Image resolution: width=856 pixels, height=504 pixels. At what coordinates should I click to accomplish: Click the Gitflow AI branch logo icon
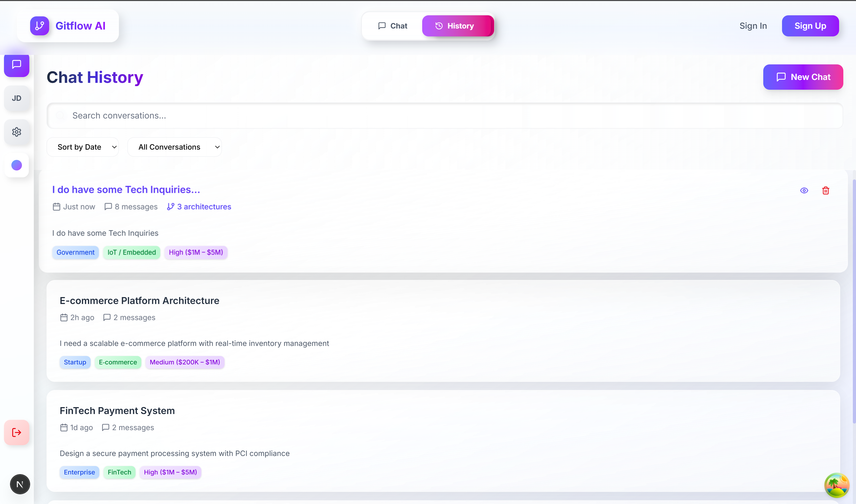[x=39, y=26]
